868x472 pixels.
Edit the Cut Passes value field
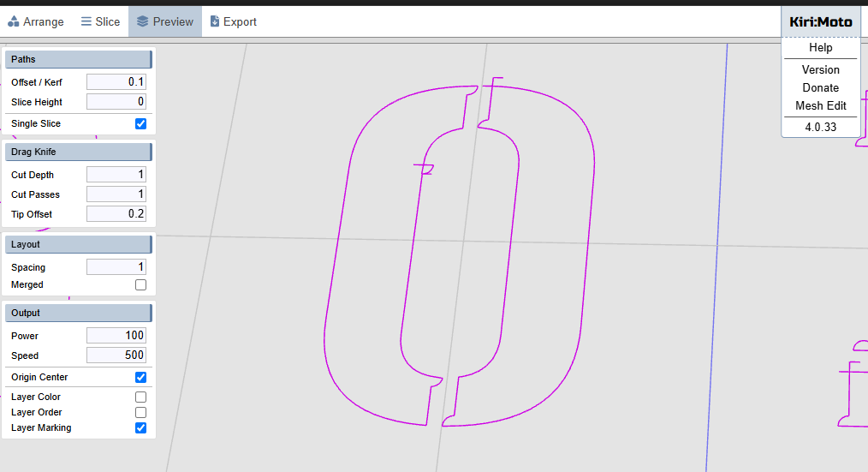[x=116, y=194]
